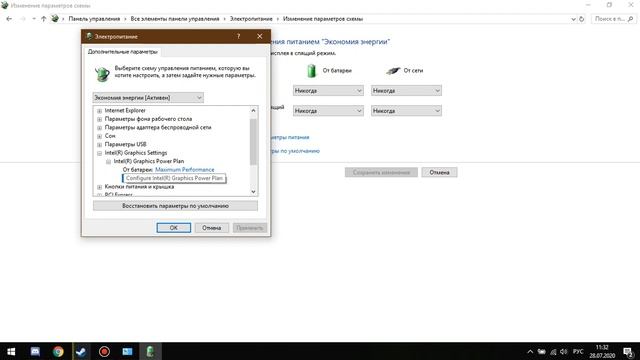Click OK in the power dialog
640x360 pixels.
(x=173, y=228)
